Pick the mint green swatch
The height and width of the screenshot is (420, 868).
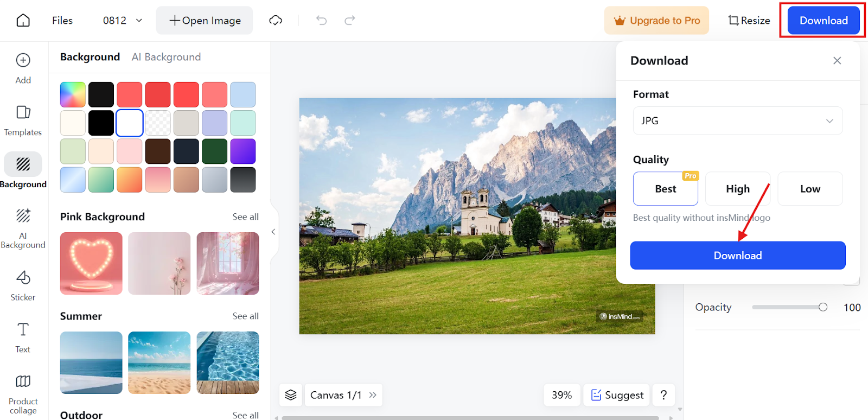tap(243, 123)
